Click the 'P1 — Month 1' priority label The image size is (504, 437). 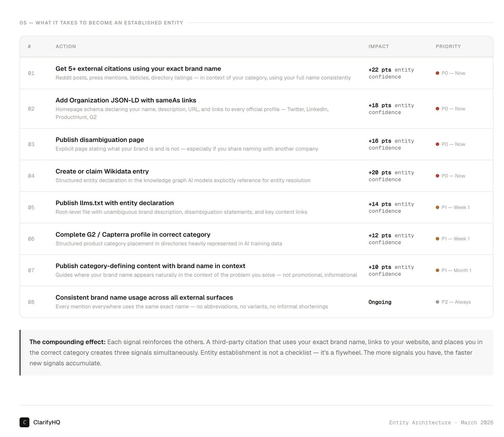[x=456, y=270]
